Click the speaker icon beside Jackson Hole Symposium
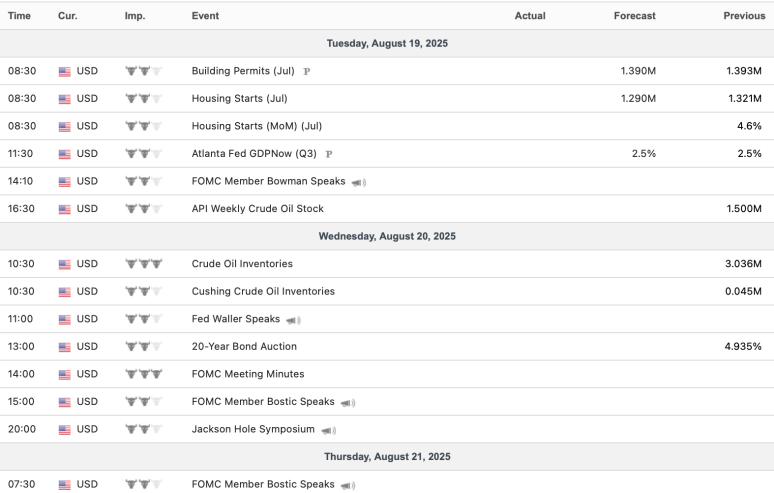Viewport: 774px width, 493px height. 328,430
